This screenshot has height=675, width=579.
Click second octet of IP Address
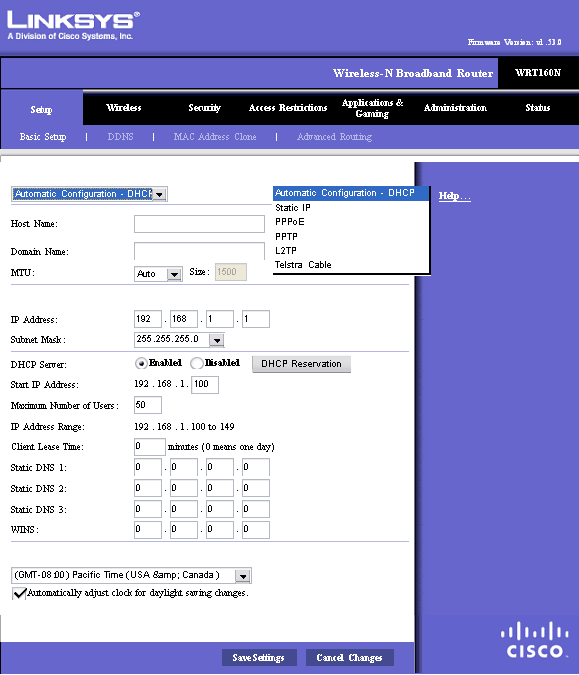pyautogui.click(x=184, y=319)
